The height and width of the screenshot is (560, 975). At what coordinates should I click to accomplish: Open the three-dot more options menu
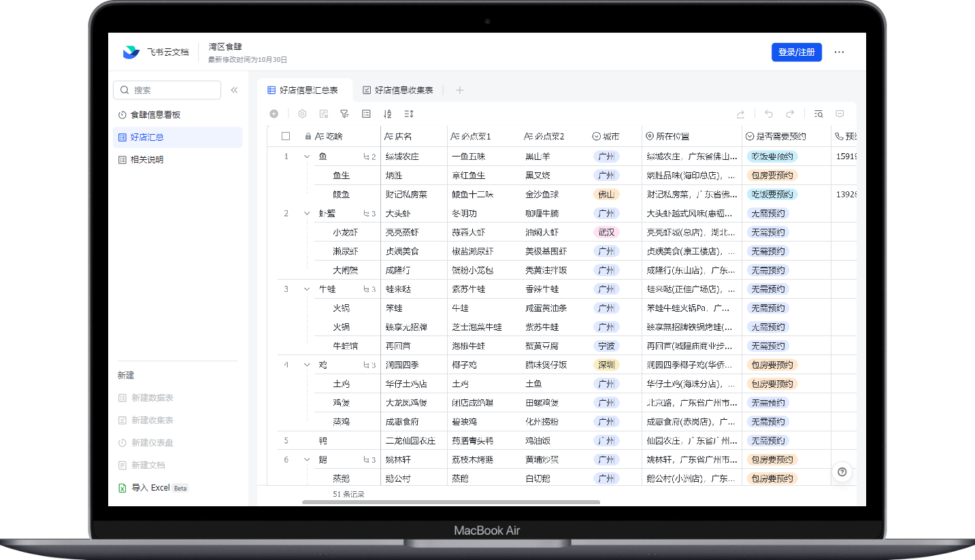(x=839, y=52)
